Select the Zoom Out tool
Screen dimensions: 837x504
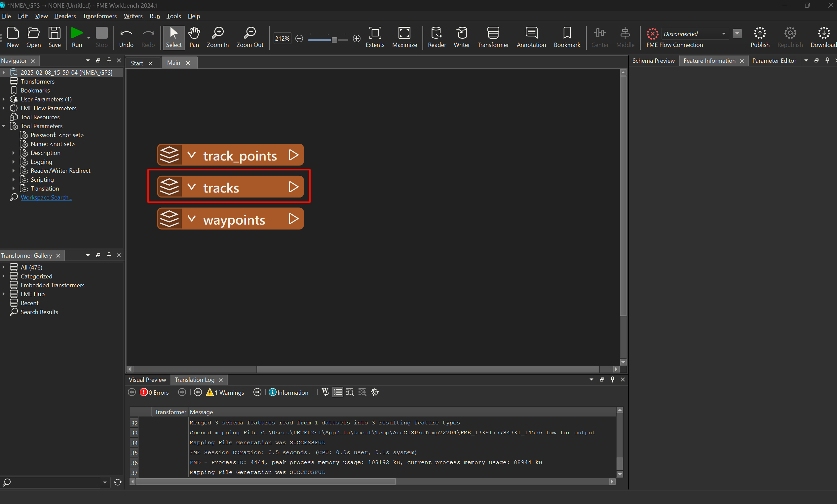coord(250,37)
